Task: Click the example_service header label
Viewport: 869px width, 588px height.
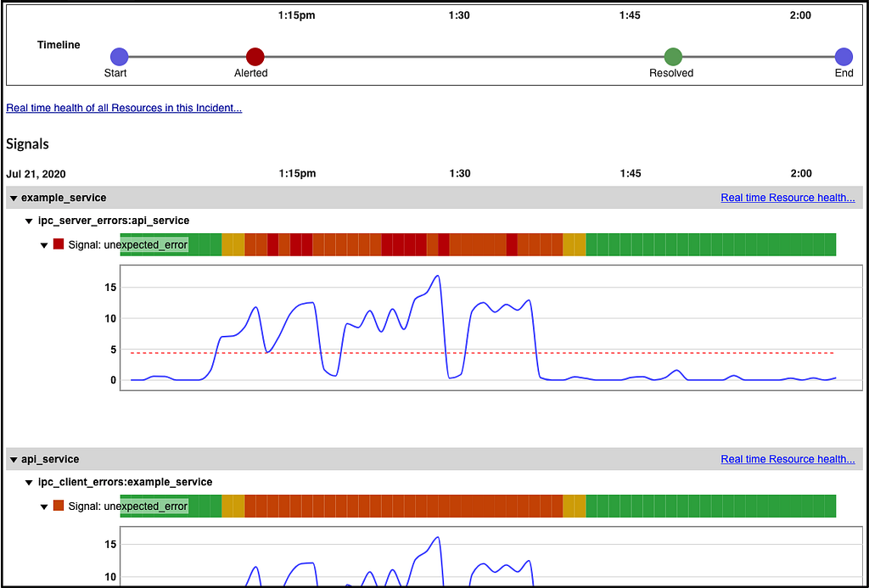Action: coord(64,198)
